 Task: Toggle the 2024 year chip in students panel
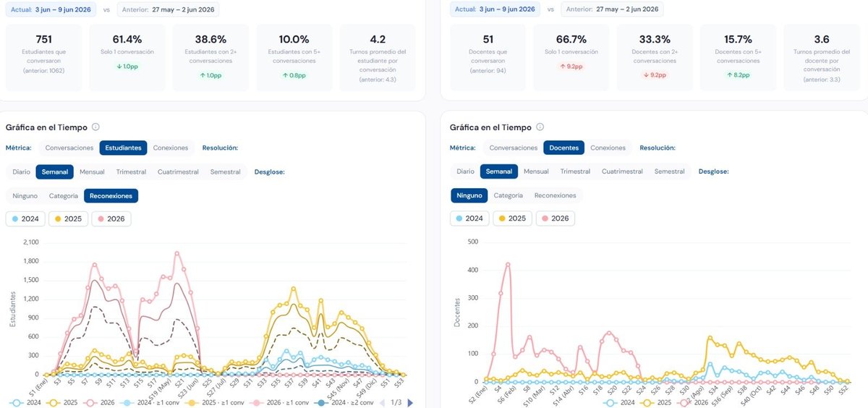pyautogui.click(x=26, y=218)
